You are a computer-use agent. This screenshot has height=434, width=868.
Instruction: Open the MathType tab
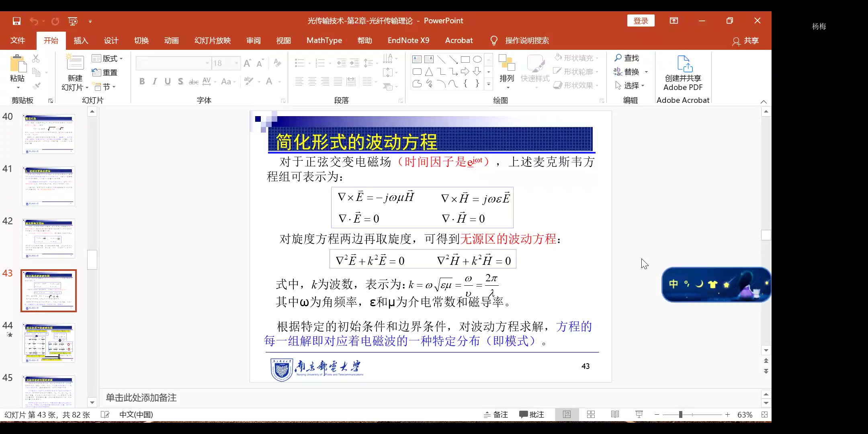(x=324, y=40)
